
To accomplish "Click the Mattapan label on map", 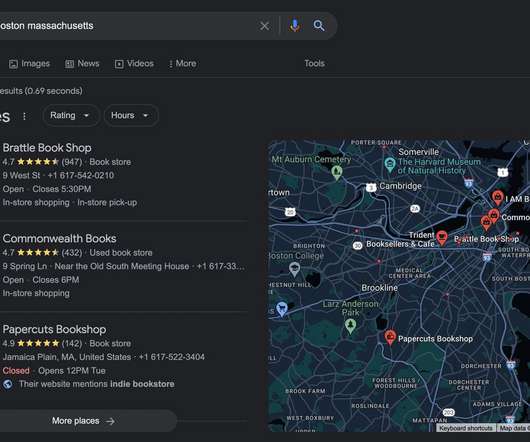I will pyautogui.click(x=430, y=420).
